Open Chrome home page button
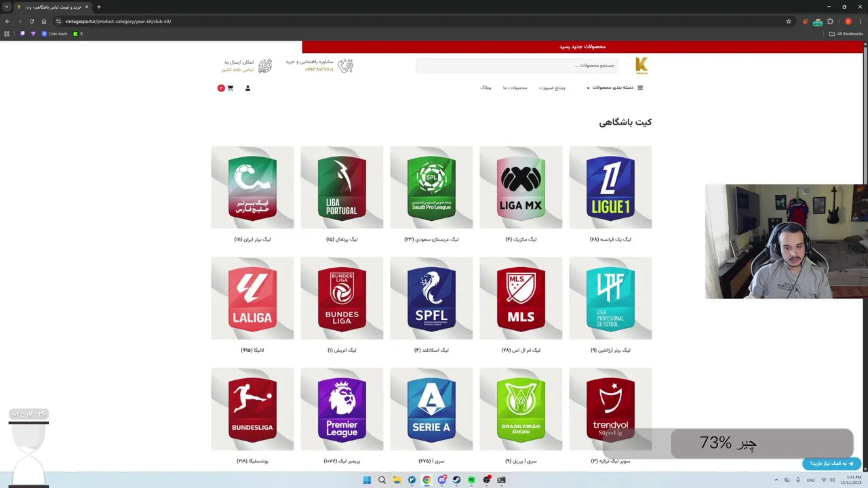 (x=44, y=21)
